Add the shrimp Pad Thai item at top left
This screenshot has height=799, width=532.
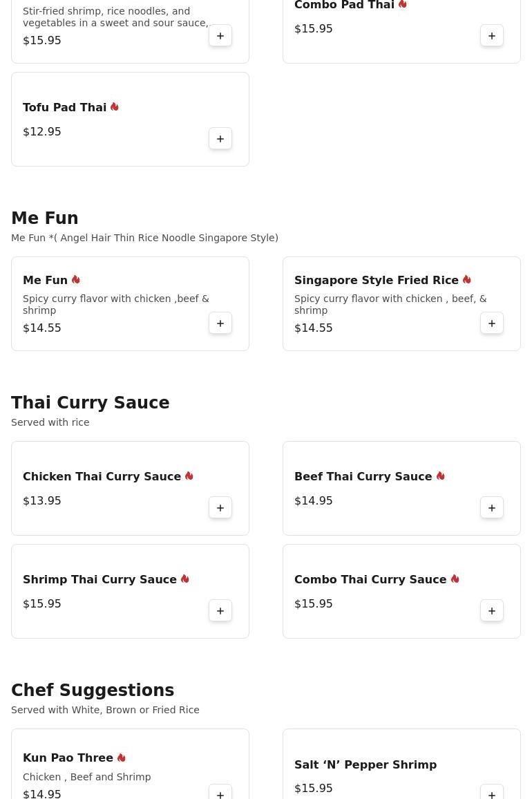(x=220, y=36)
